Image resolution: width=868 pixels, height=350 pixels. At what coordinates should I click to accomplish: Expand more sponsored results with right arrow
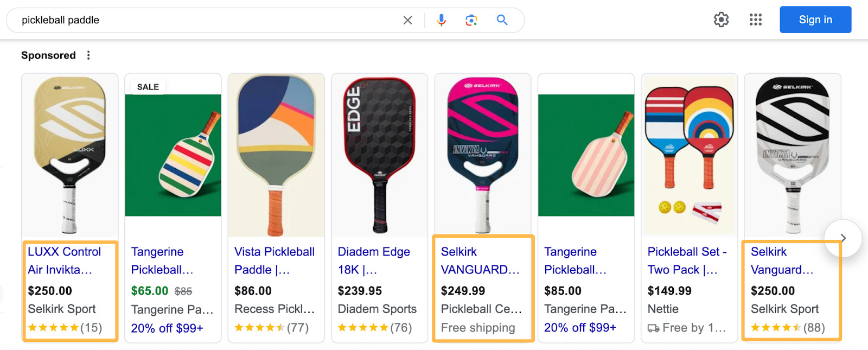[x=843, y=238]
